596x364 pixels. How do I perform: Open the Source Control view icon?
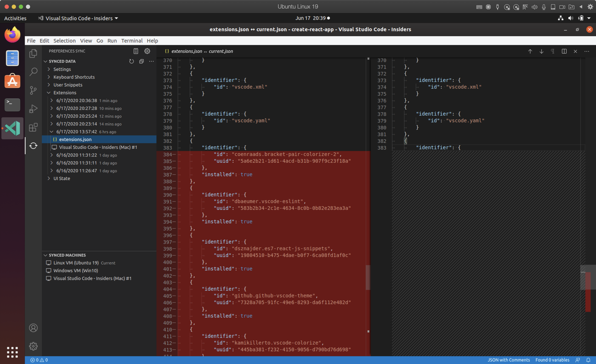point(33,90)
